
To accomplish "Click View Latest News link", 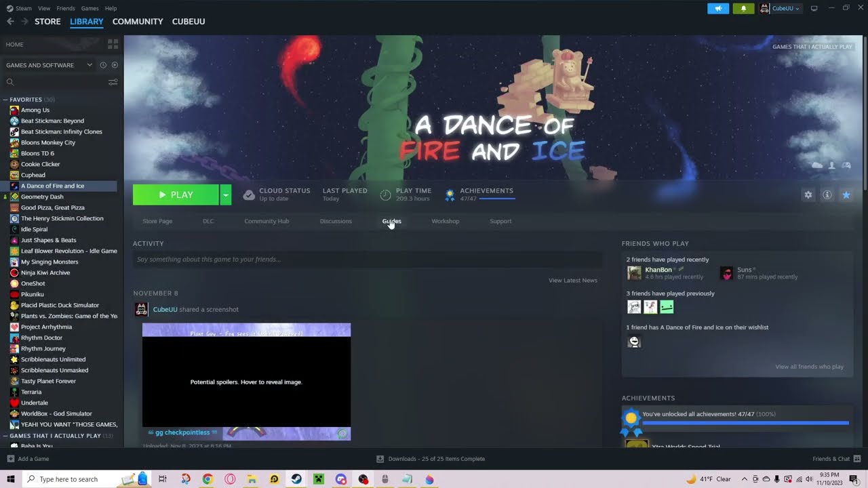I will coord(572,280).
